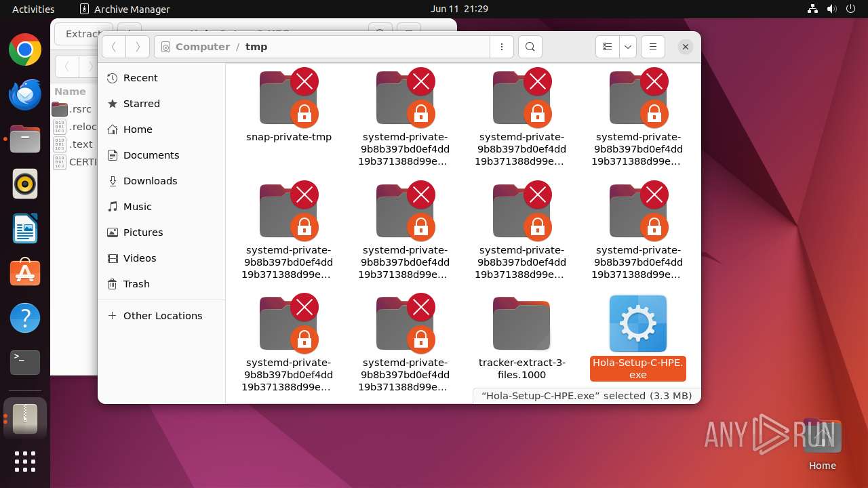Click Extract button in Archive Manager
Screen dimensions: 868x488
(x=83, y=33)
